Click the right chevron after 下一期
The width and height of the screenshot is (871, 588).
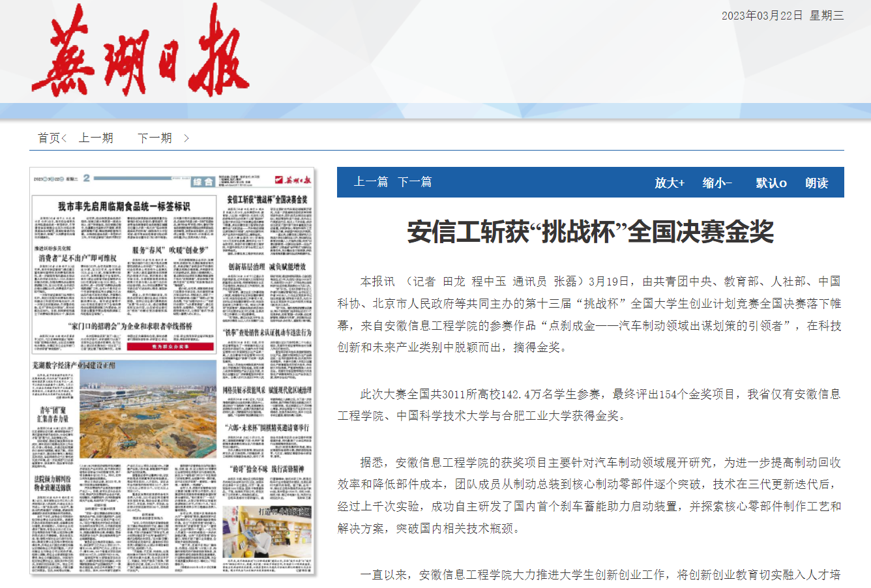[x=185, y=138]
